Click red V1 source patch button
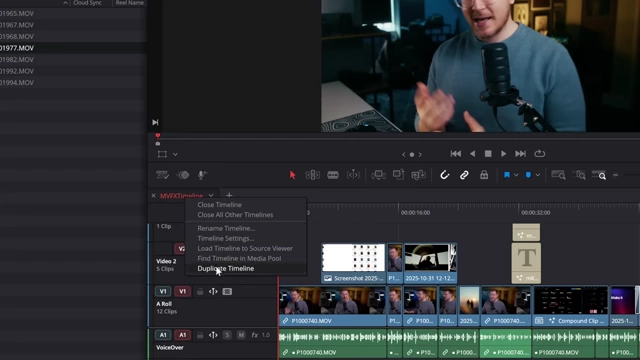Image resolution: width=640 pixels, height=360 pixels. click(182, 291)
